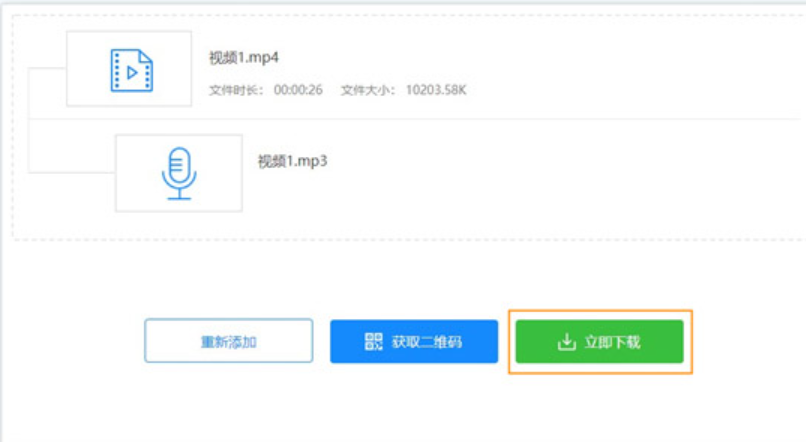
Task: Click the duration value 00:00:26
Action: coord(298,90)
